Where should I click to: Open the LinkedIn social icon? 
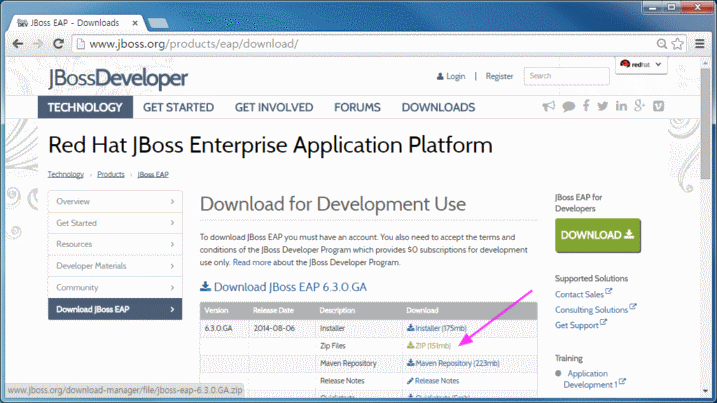(x=621, y=106)
